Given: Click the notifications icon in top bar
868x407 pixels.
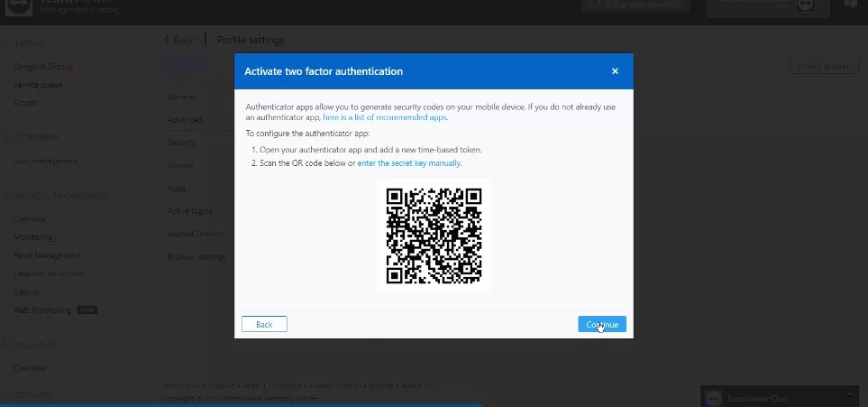Looking at the screenshot, I should coord(851,5).
